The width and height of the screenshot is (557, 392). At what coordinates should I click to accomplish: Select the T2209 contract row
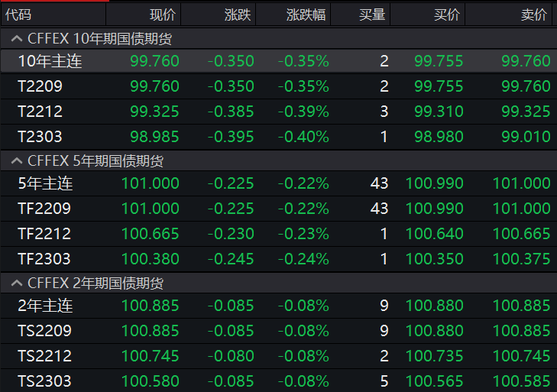click(40, 86)
